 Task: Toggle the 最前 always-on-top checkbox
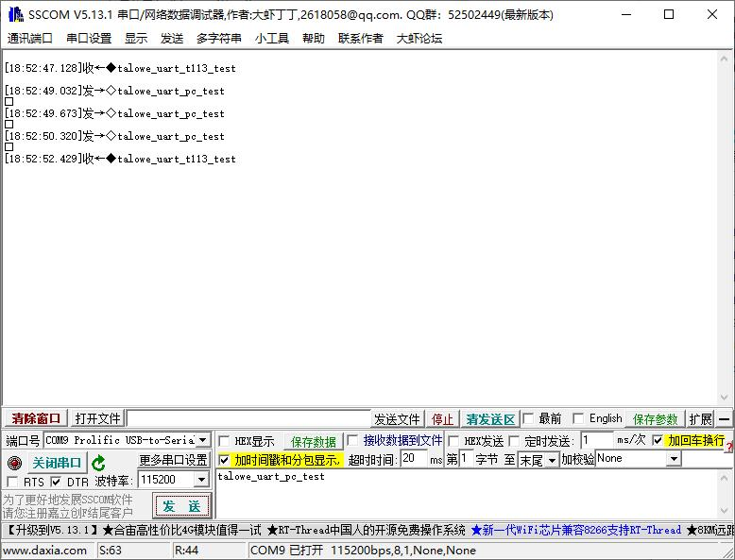(528, 418)
